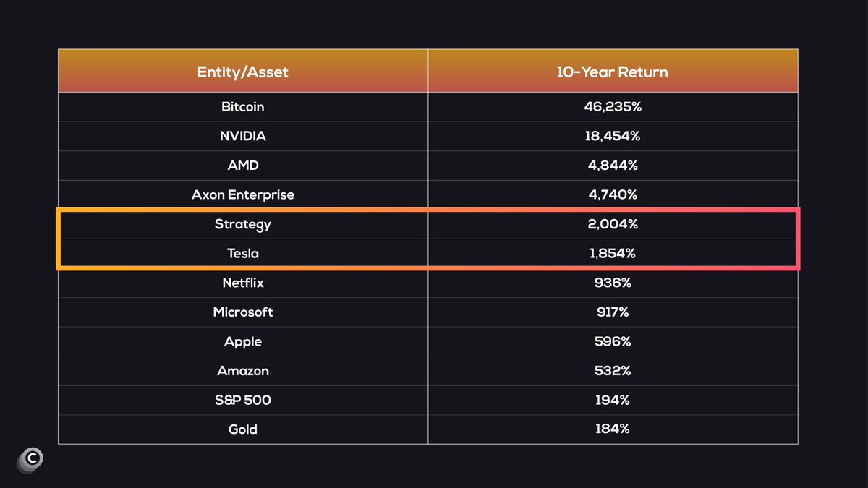The image size is (868, 488).
Task: Select the Netflix cell
Action: pyautogui.click(x=243, y=283)
